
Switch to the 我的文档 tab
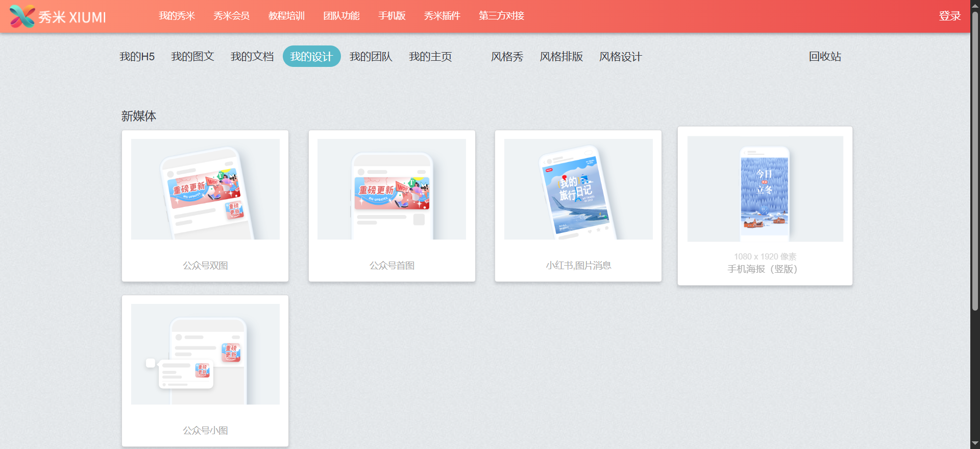click(x=252, y=57)
